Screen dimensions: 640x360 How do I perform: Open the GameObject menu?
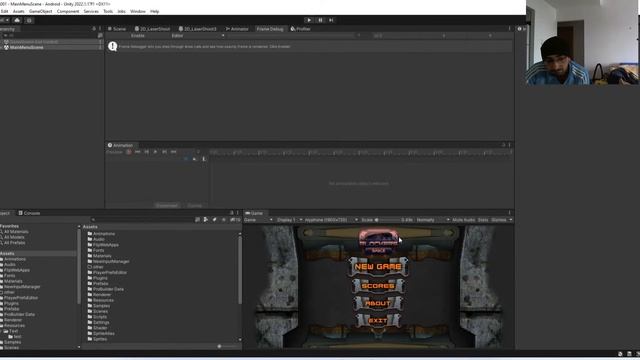(x=40, y=11)
